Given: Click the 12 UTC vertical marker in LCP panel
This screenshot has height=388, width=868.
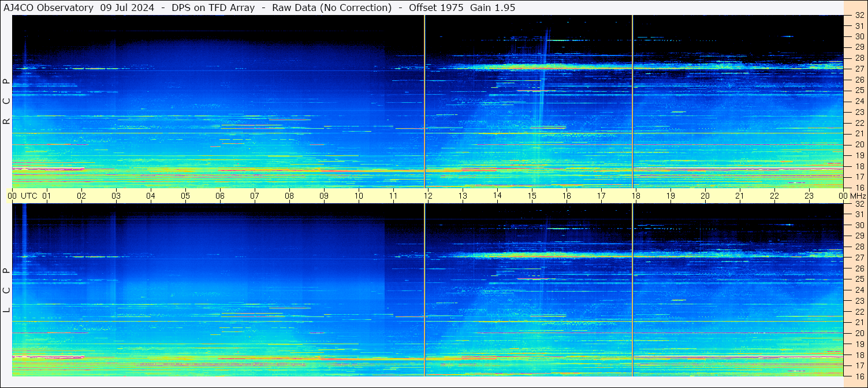Looking at the screenshot, I should point(425,290).
